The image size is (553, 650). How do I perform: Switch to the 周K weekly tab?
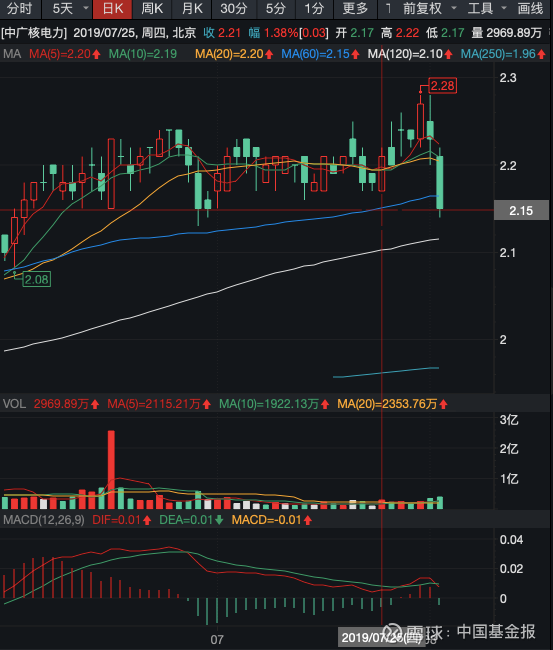(152, 9)
